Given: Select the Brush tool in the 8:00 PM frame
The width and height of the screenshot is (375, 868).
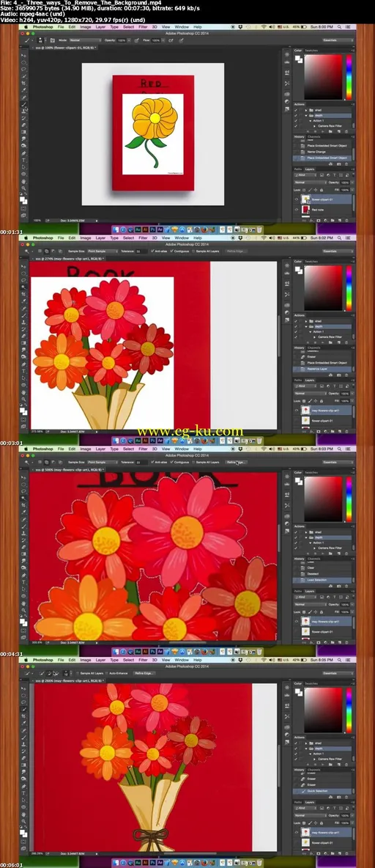Looking at the screenshot, I should coord(23,104).
